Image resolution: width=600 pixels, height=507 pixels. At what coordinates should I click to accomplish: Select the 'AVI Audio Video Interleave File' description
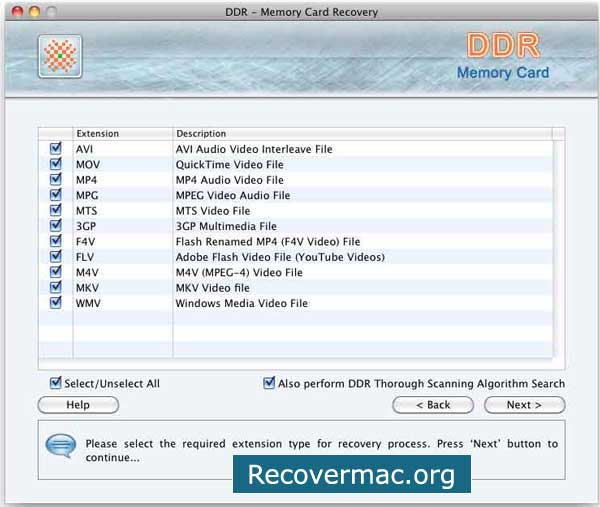pos(254,149)
